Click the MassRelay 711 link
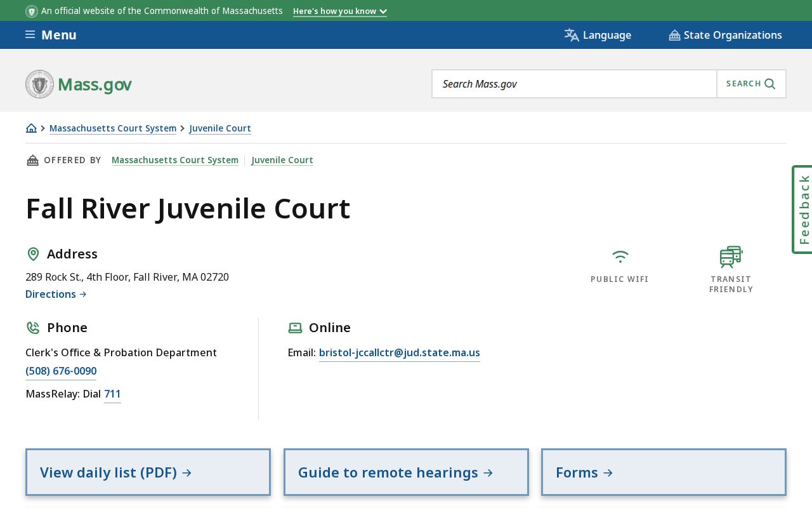812x508 pixels. click(x=112, y=394)
